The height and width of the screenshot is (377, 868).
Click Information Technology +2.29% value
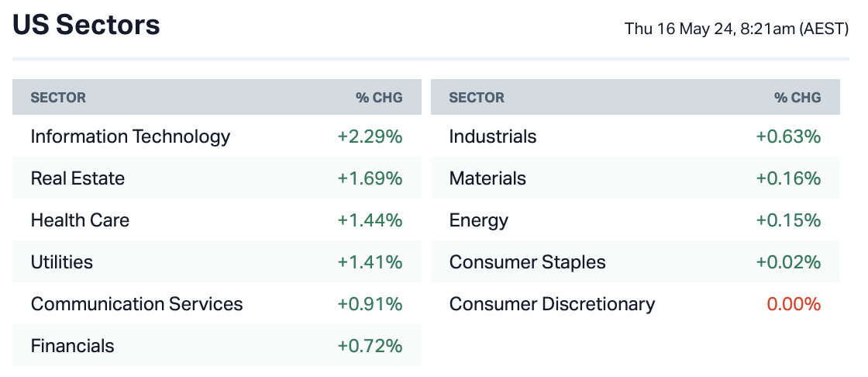370,137
